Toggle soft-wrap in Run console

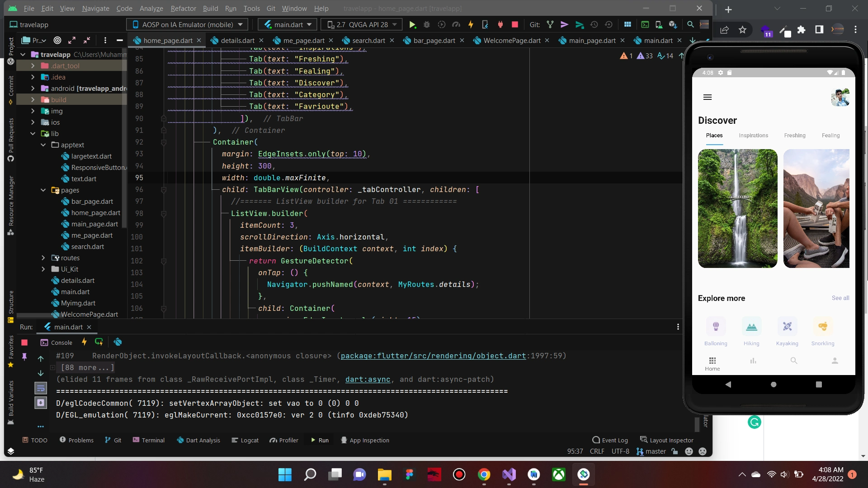[41, 388]
